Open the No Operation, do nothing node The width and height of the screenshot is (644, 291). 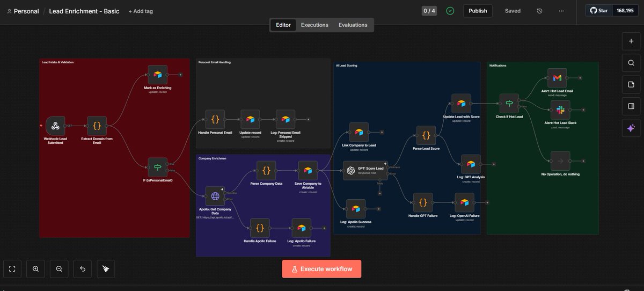(560, 161)
